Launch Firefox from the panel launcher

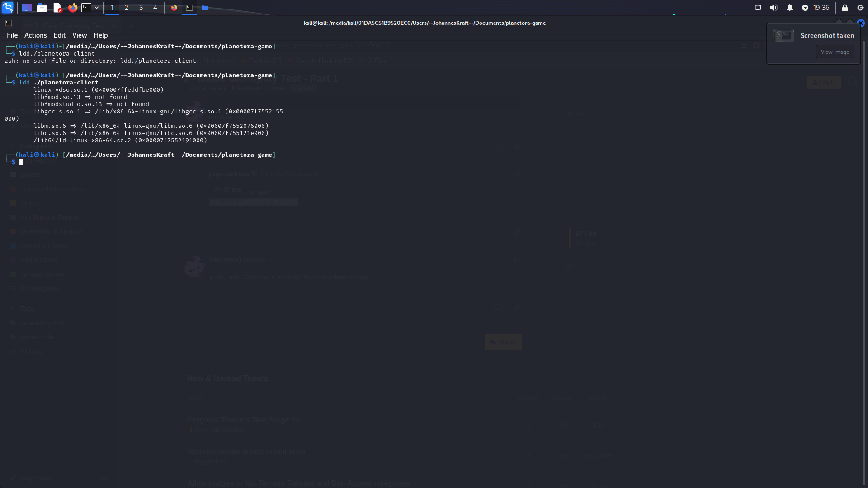pyautogui.click(x=72, y=7)
